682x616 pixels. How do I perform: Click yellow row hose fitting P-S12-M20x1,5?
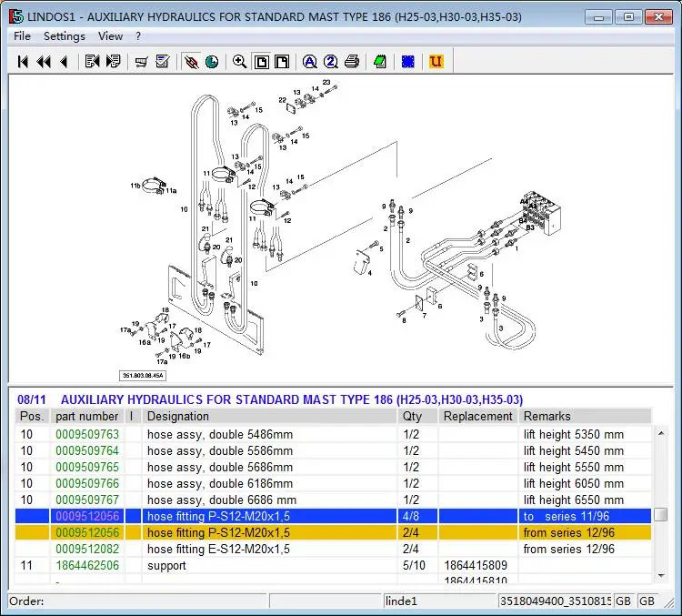[x=333, y=533]
